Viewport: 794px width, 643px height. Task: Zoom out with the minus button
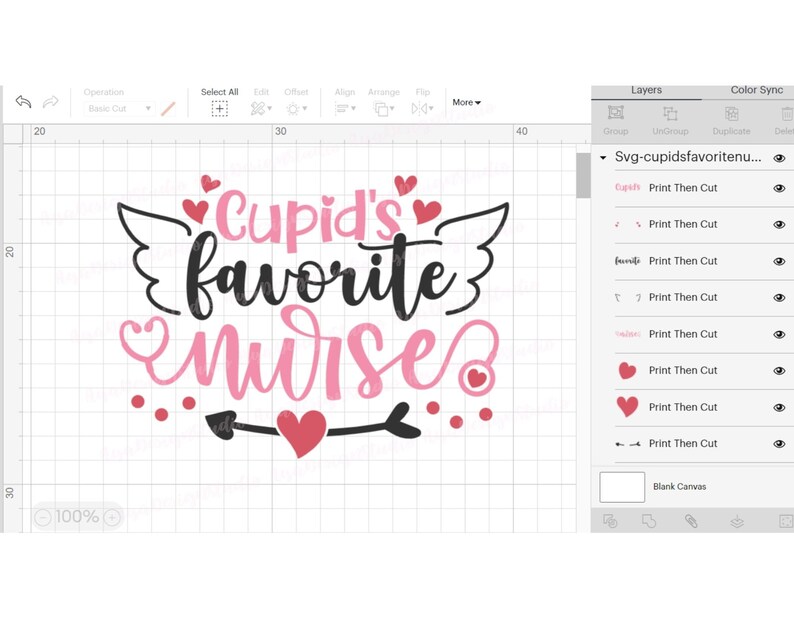click(43, 517)
